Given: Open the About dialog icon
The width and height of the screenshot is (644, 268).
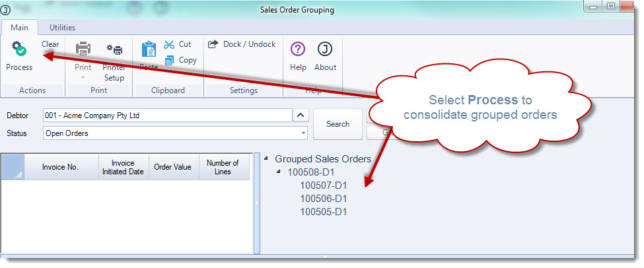Looking at the screenshot, I should (x=325, y=50).
